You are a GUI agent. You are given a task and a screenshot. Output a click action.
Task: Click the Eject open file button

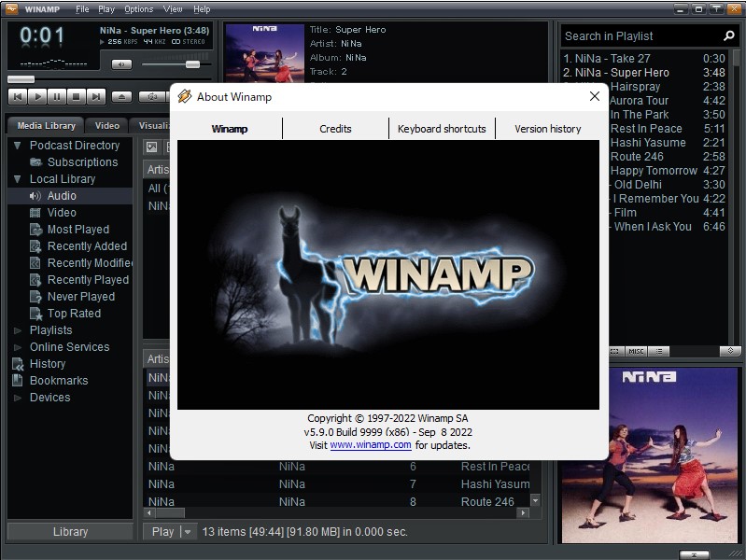pyautogui.click(x=121, y=96)
